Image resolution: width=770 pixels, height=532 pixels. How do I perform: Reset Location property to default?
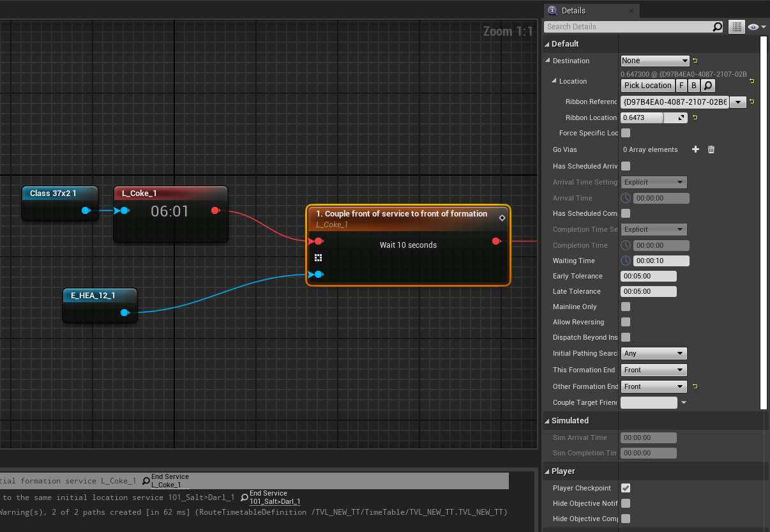pos(751,81)
